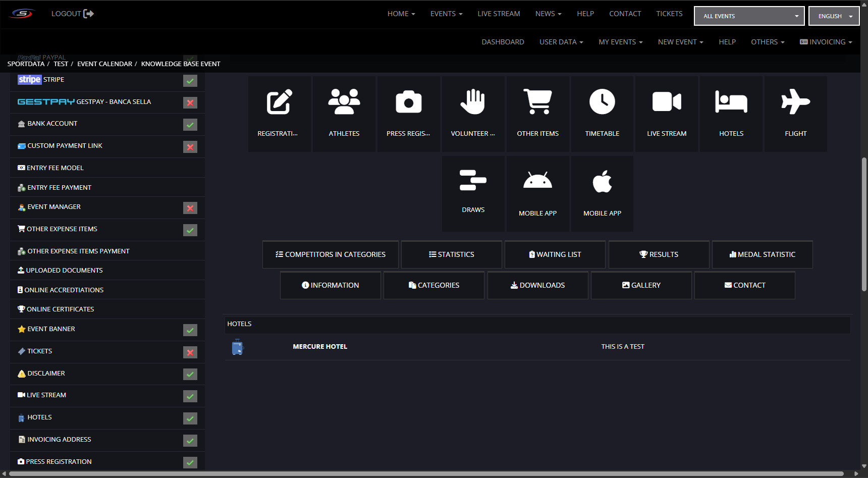Open the Contact top navigation item
The image size is (868, 478).
625,14
